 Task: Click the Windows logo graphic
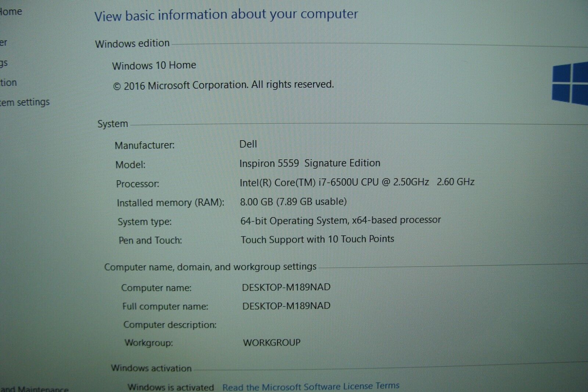coord(570,84)
